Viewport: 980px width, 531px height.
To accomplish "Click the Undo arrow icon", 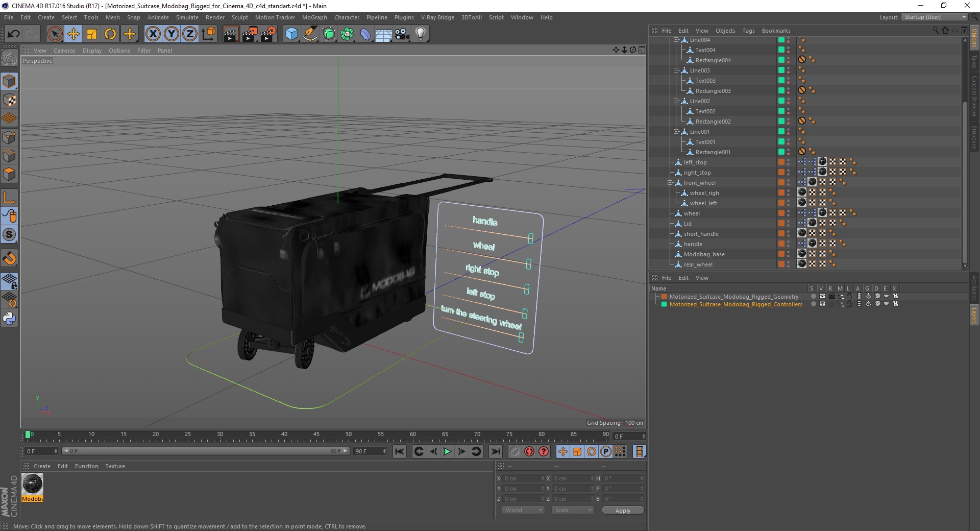I will [14, 34].
